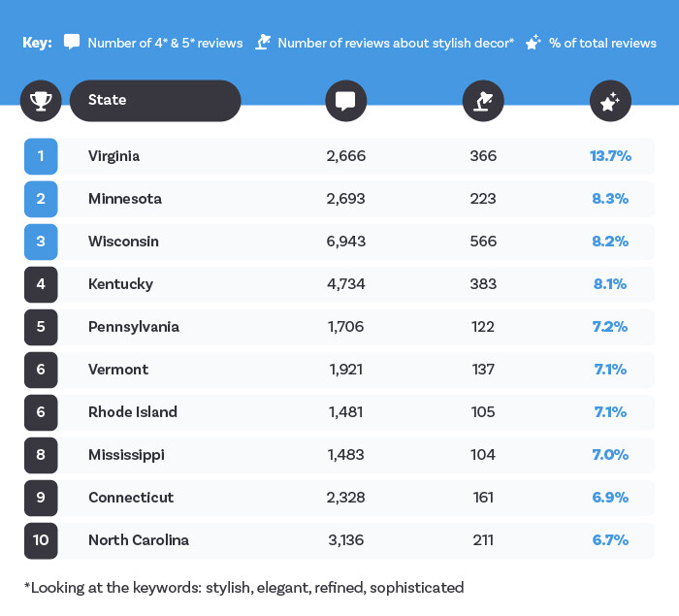
Task: Select the Rhode Island state name
Action: [133, 412]
